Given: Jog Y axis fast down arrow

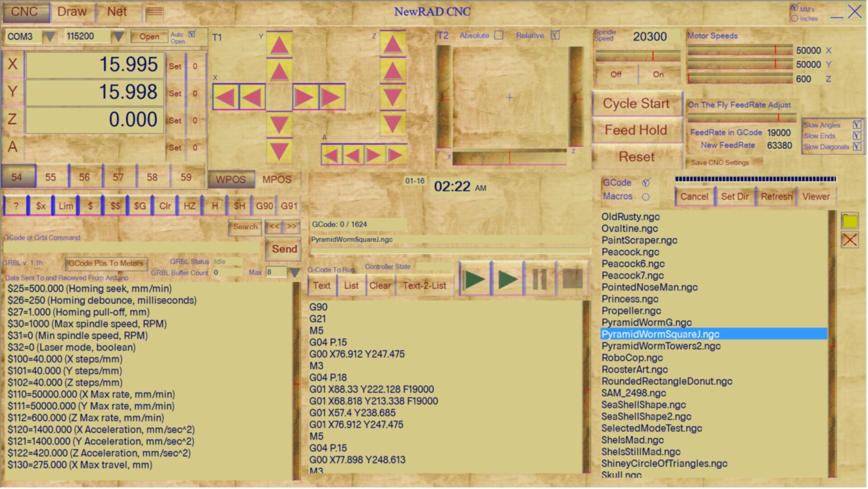Looking at the screenshot, I should (x=279, y=151).
